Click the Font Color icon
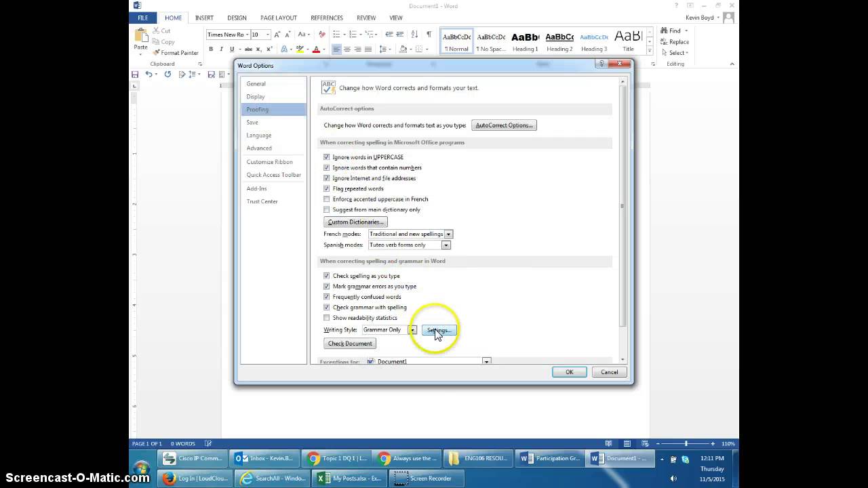The height and width of the screenshot is (488, 868). [316, 49]
